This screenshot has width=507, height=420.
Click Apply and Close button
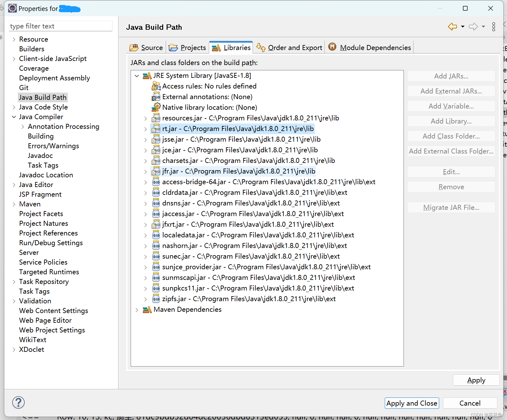point(412,403)
